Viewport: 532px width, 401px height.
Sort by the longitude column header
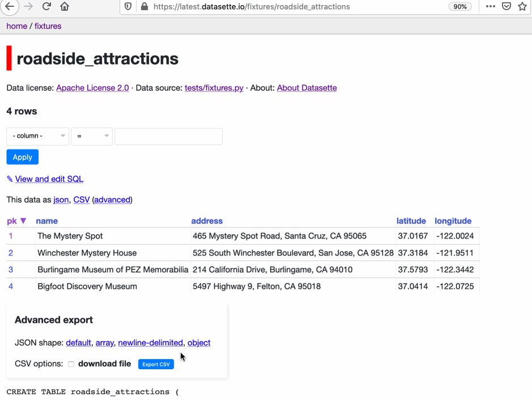click(453, 221)
